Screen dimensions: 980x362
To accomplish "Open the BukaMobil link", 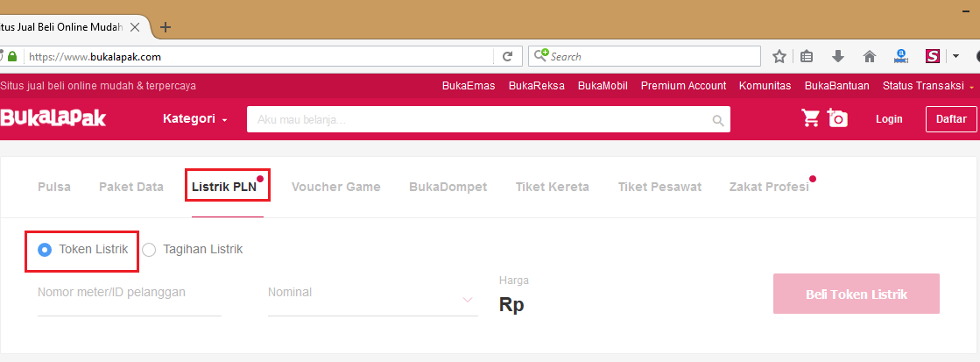I will tap(603, 86).
